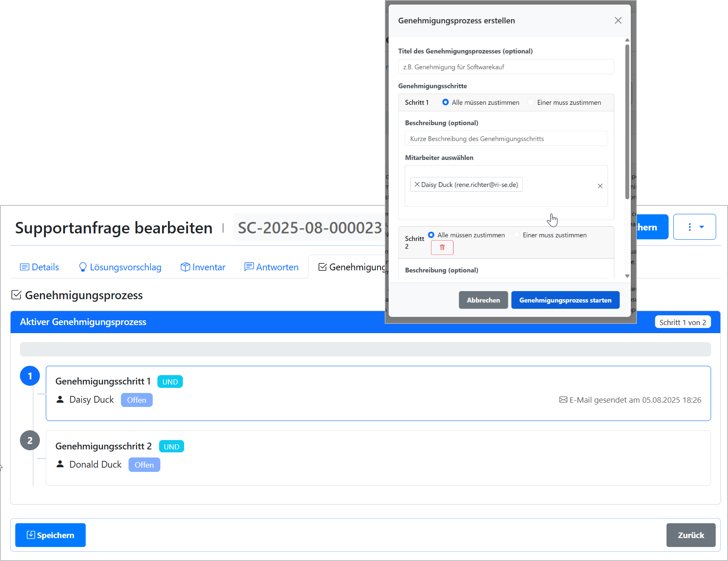Click the approval progress bar
The image size is (728, 561).
365,349
